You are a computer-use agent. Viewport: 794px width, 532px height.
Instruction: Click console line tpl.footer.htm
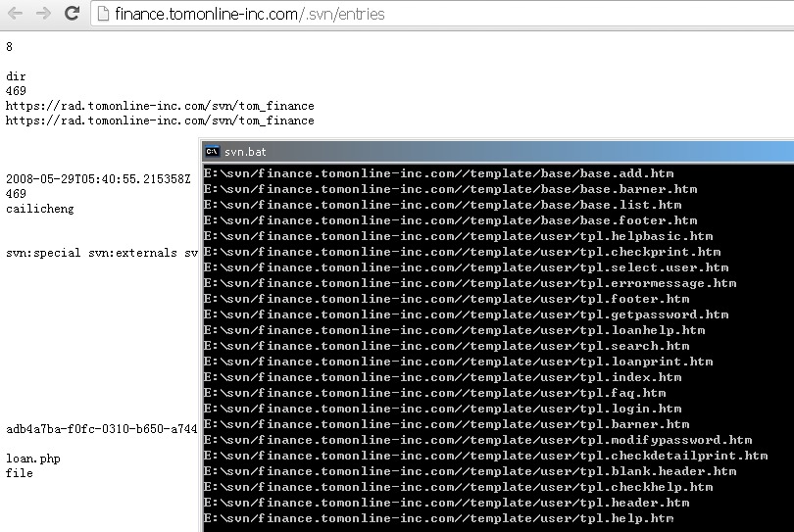click(447, 299)
